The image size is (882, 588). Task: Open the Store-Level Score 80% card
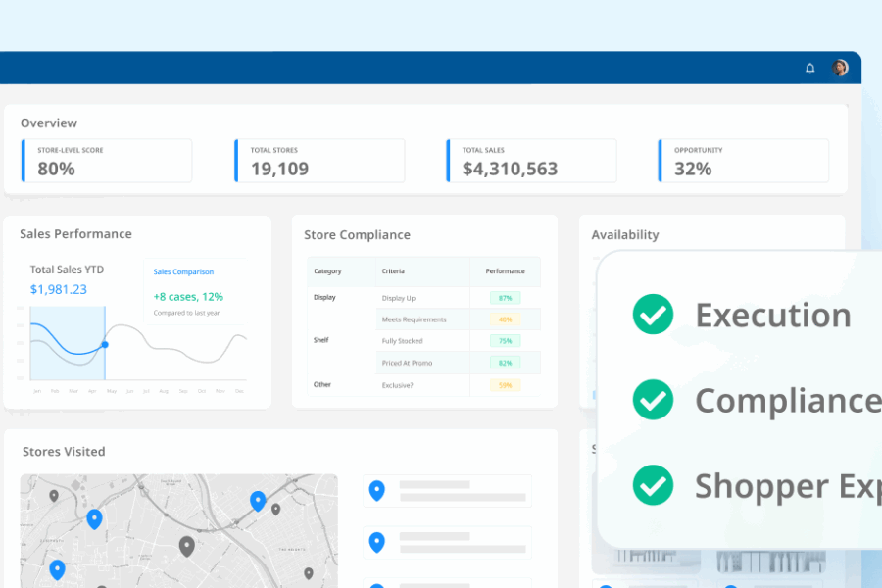click(x=107, y=161)
